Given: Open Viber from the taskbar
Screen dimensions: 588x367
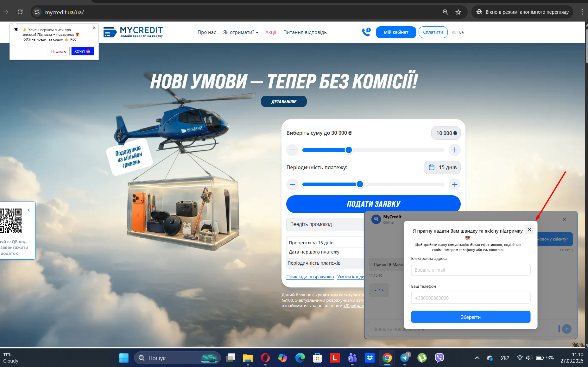Looking at the screenshot, I should tap(439, 358).
